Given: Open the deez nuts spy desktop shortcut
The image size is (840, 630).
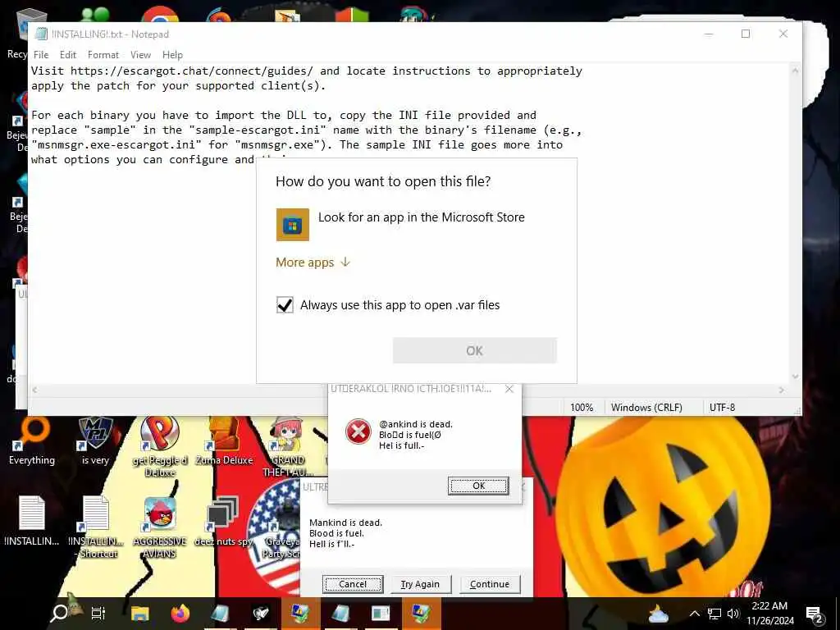Looking at the screenshot, I should [223, 521].
